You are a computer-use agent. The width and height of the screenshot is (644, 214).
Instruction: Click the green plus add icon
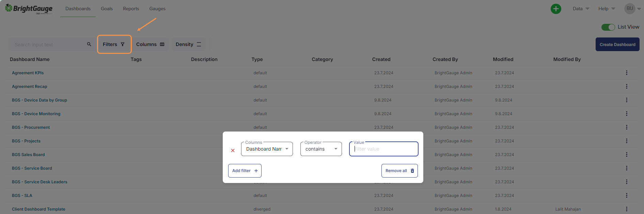point(556,9)
